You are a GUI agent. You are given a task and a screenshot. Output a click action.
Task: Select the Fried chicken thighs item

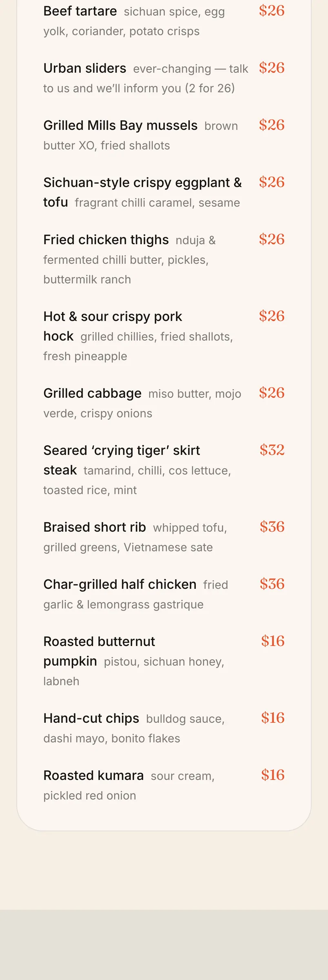[x=106, y=240]
